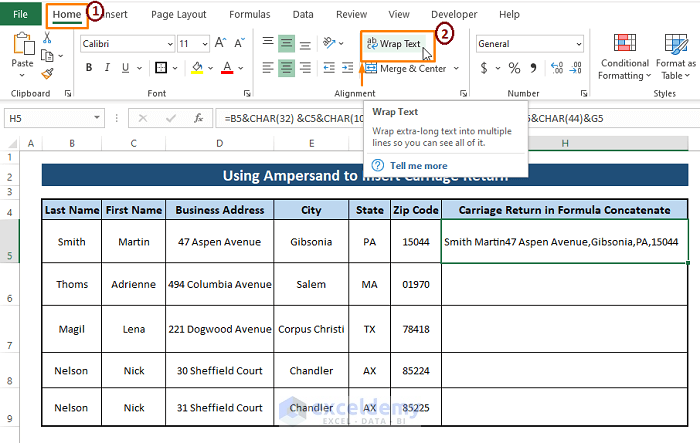The width and height of the screenshot is (700, 443).
Task: Click the Percent Style icon
Action: tap(514, 68)
